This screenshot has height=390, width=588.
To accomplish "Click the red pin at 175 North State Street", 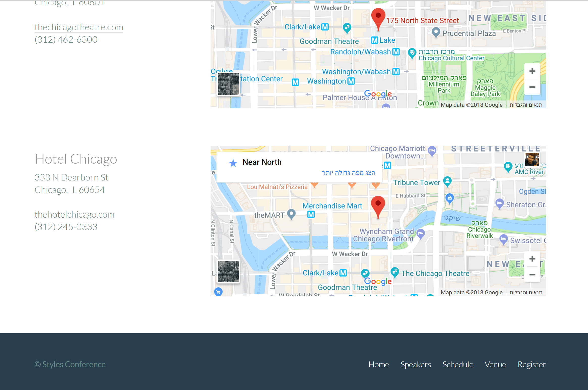I will click(x=378, y=19).
